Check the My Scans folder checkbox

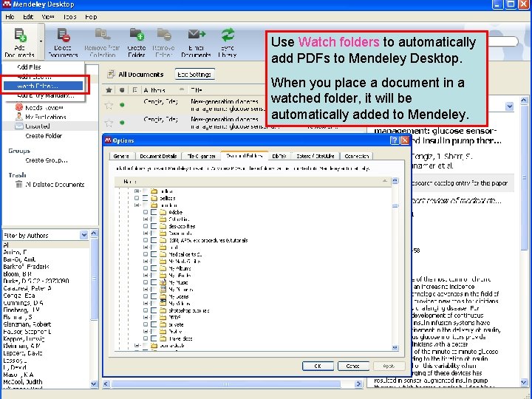point(154,296)
